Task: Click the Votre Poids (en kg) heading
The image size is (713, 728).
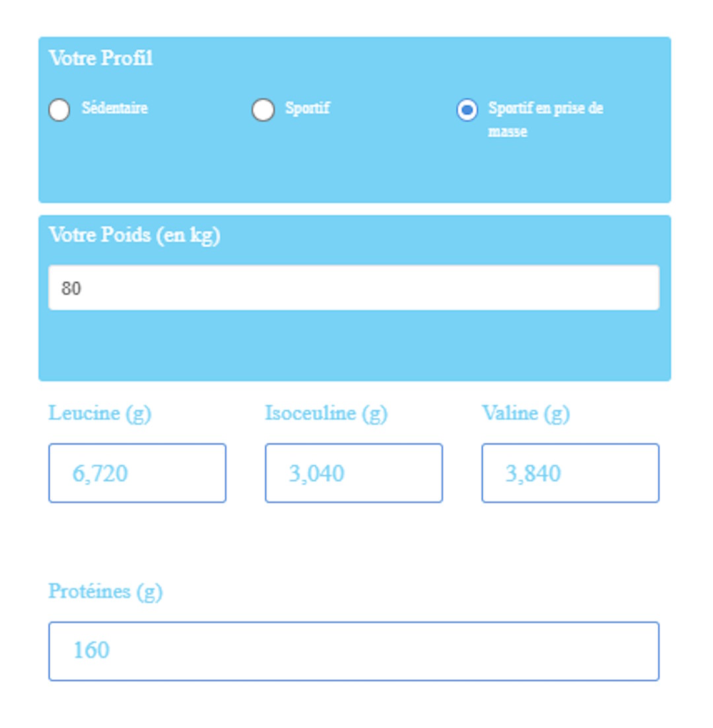Action: (135, 236)
